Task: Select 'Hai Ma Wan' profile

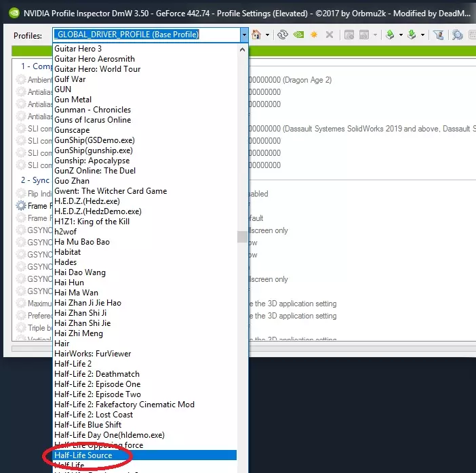Action: (145, 293)
